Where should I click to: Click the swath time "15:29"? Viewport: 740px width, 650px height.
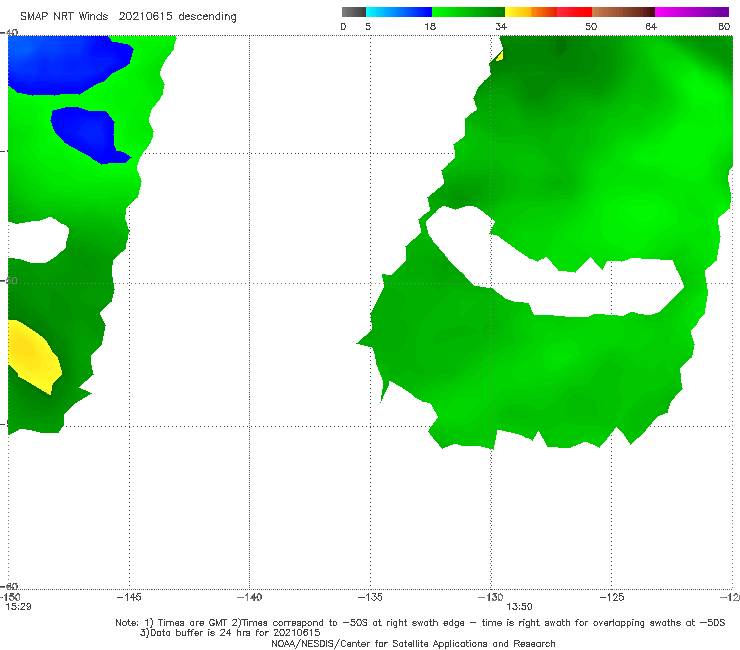point(18,607)
